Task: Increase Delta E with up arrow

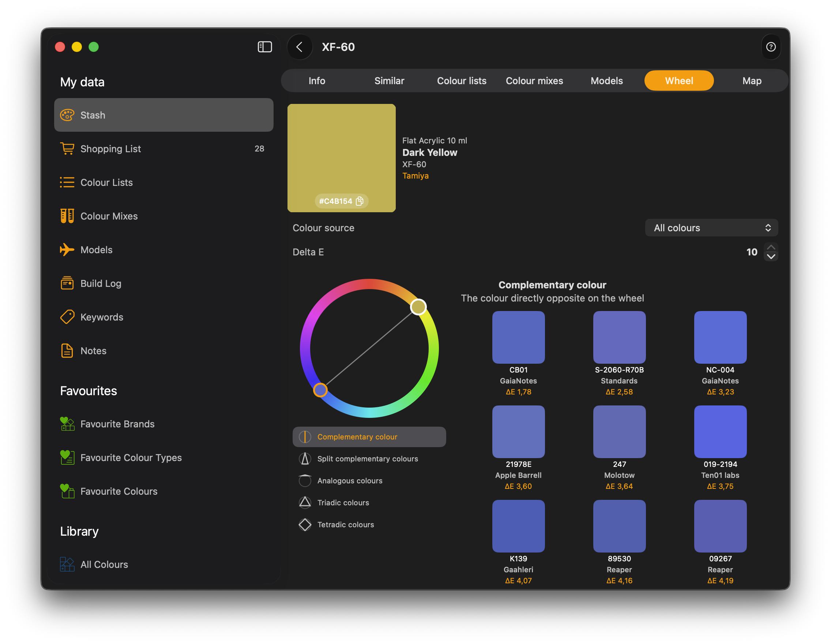Action: [x=771, y=247]
